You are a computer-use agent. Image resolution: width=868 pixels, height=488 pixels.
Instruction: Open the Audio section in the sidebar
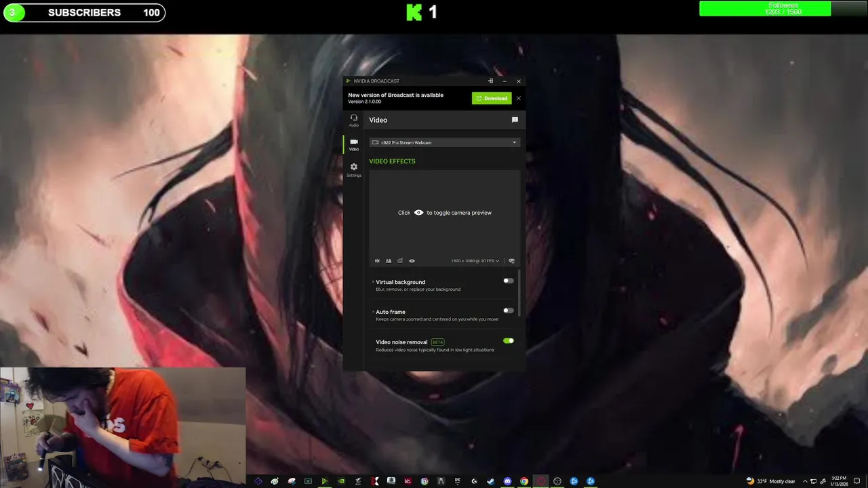[x=353, y=120]
